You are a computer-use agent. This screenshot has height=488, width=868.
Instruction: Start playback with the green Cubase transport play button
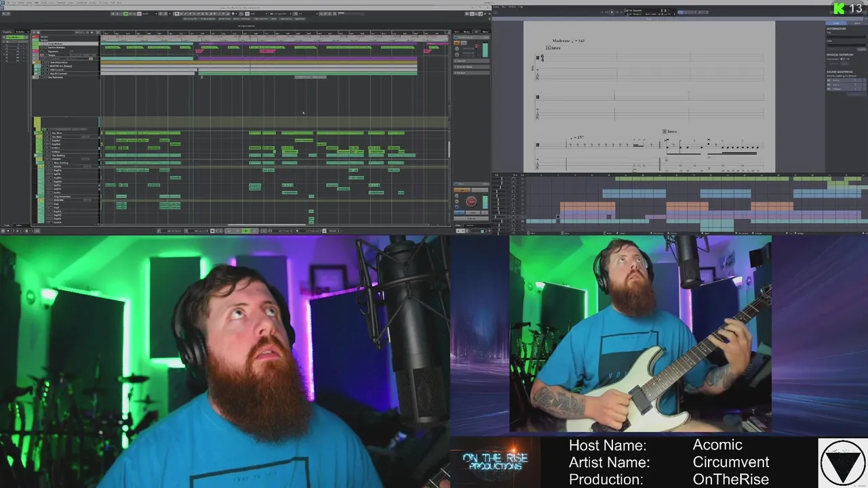click(x=246, y=230)
